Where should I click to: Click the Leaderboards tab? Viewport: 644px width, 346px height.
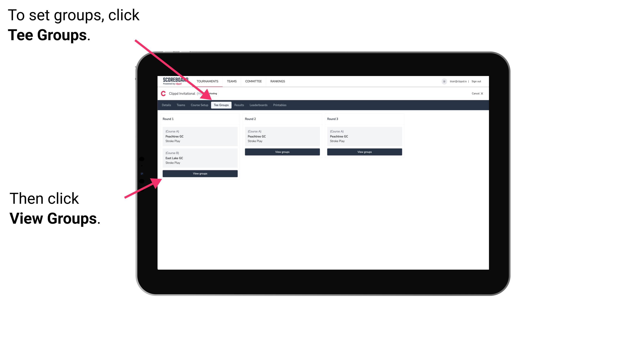pos(258,105)
